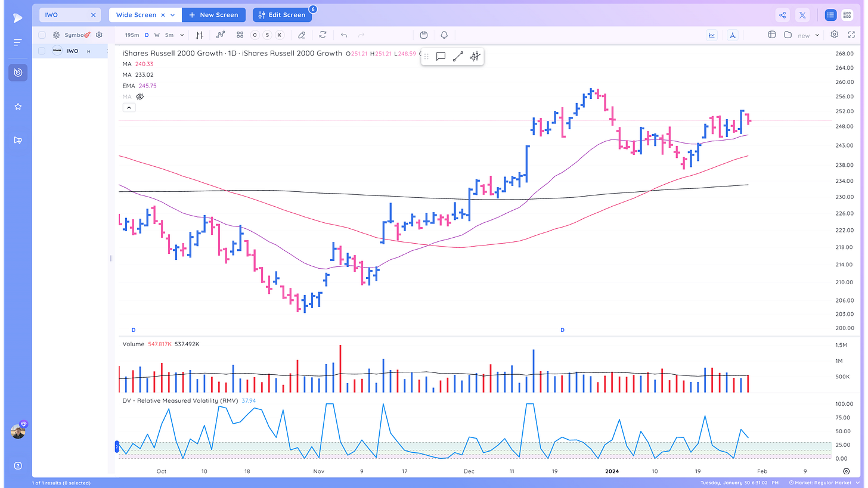Select the trend line drawing tool
Screen dimensions: 868x488
[x=458, y=57]
